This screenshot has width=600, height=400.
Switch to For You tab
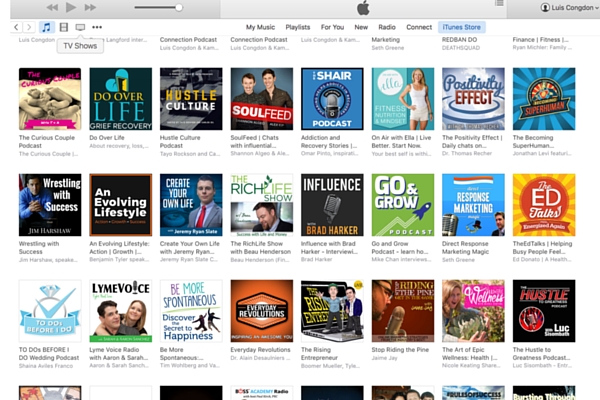[x=332, y=27]
